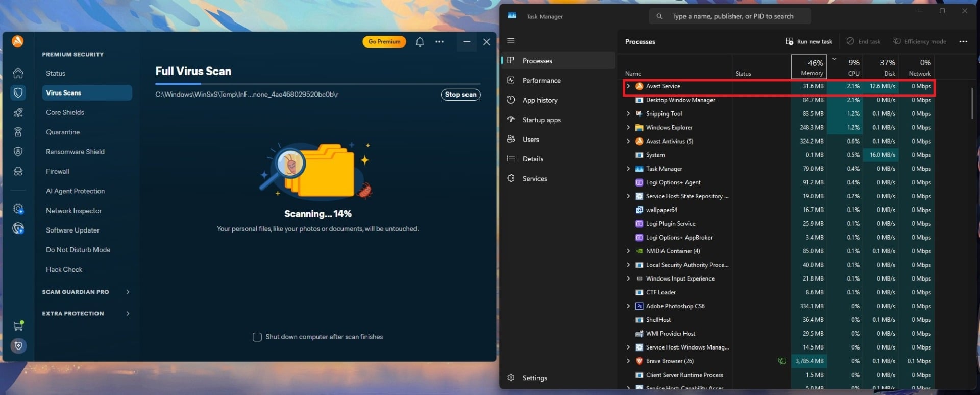Open Task Manager more options ellipsis
The height and width of the screenshot is (395, 980).
click(x=963, y=42)
